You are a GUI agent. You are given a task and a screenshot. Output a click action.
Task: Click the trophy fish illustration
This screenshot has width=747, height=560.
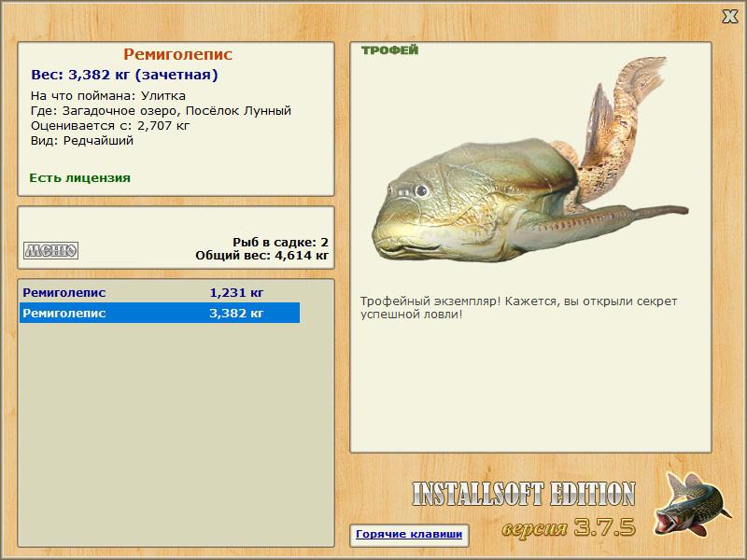pos(532,168)
